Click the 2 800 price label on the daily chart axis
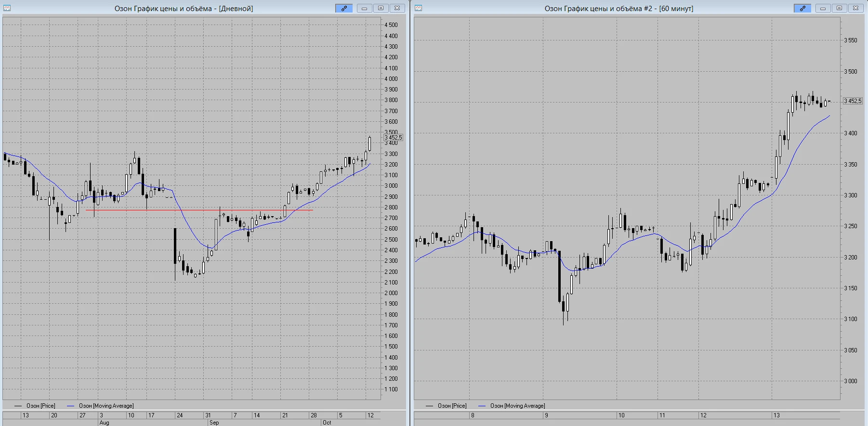Image resolution: width=868 pixels, height=426 pixels. tap(391, 207)
